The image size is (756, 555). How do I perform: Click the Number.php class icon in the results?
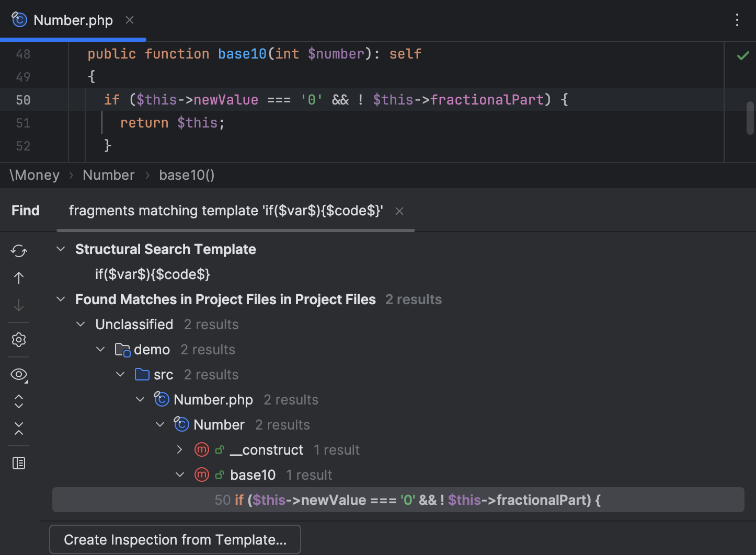click(x=162, y=399)
